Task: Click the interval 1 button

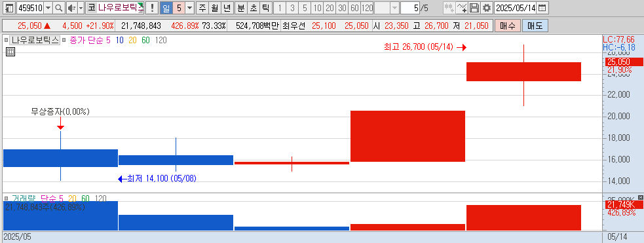Action: pos(279,8)
